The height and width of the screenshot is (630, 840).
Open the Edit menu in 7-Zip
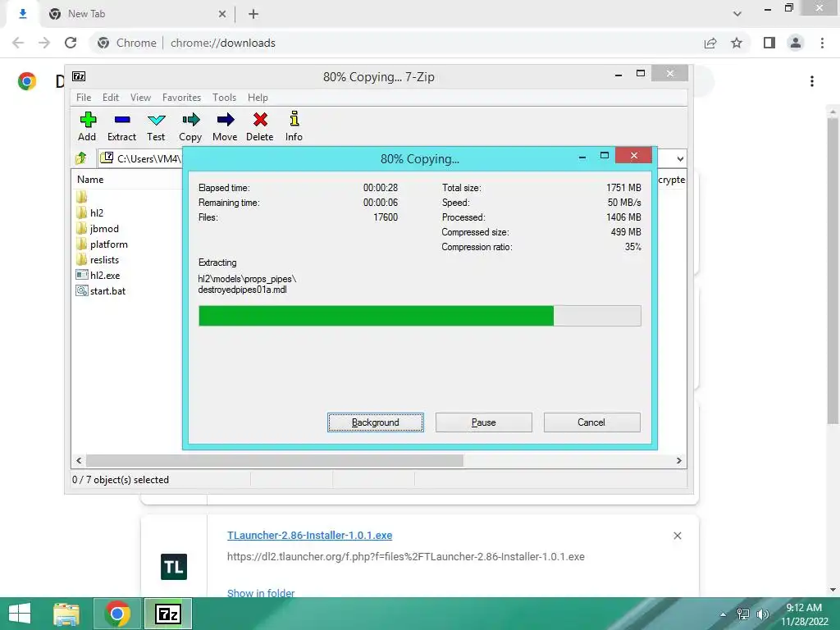click(111, 98)
